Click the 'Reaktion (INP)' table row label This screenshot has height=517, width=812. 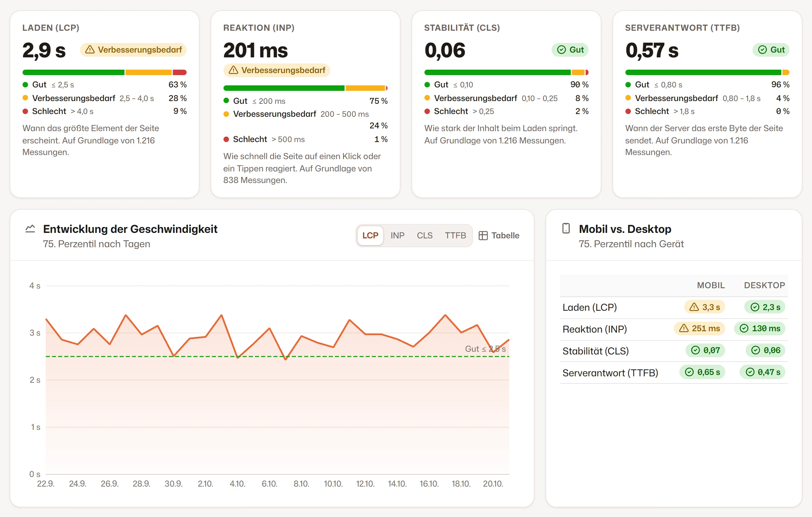[x=595, y=329]
